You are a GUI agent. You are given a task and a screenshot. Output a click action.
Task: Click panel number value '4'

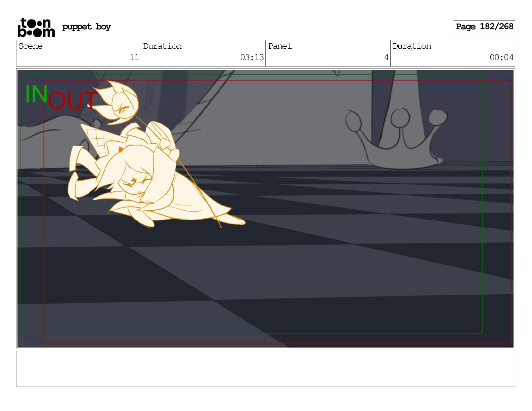coord(386,57)
